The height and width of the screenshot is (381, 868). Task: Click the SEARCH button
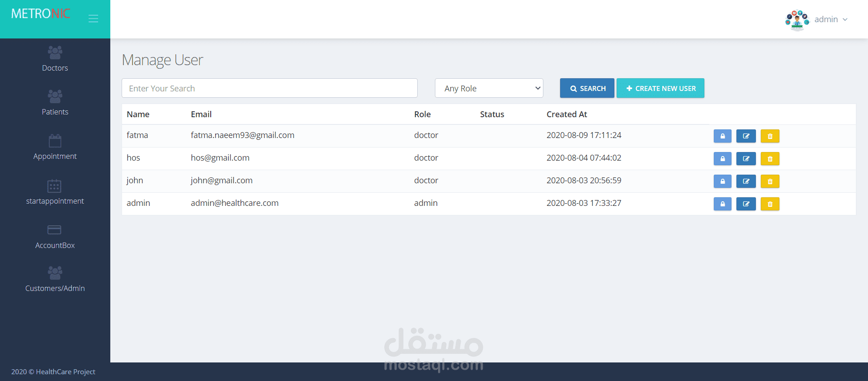click(587, 88)
